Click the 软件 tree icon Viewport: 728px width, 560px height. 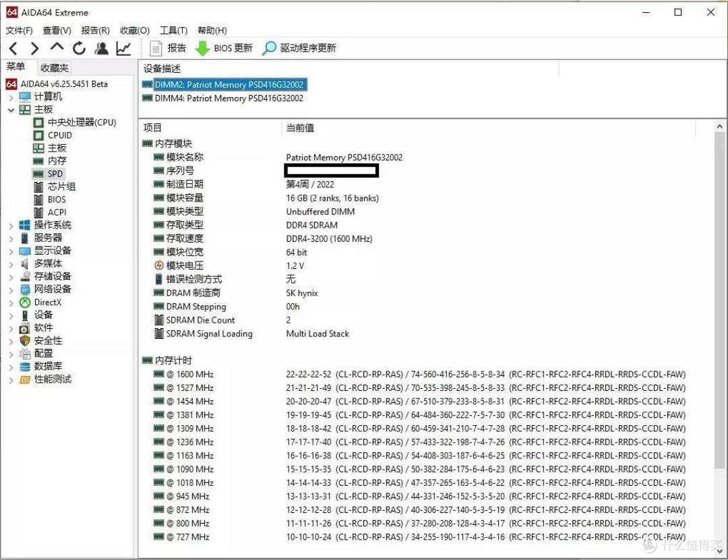[25, 328]
